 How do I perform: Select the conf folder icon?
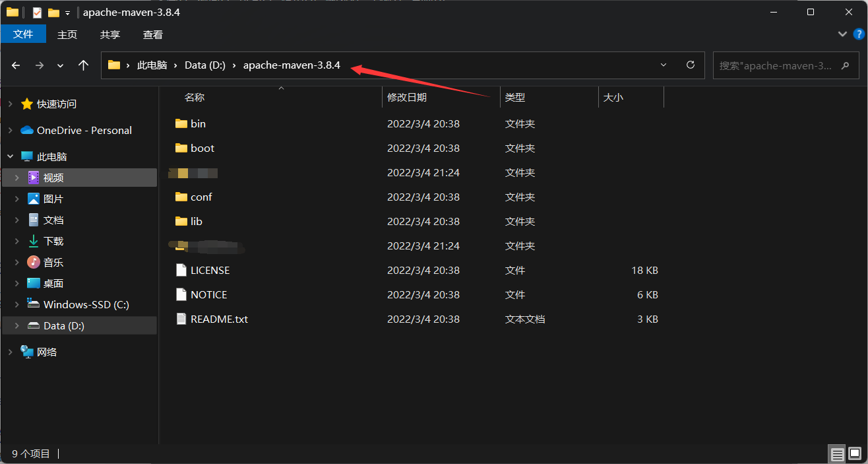[181, 197]
